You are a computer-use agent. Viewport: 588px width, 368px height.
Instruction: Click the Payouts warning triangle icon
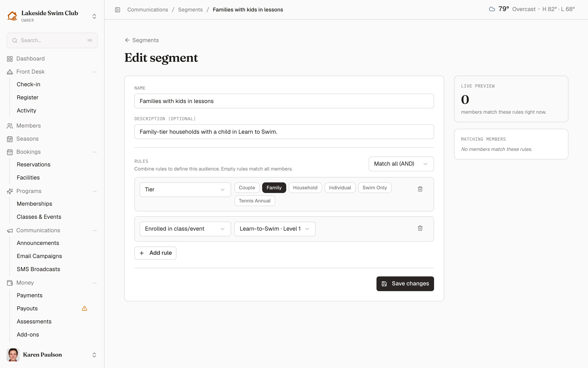85,308
